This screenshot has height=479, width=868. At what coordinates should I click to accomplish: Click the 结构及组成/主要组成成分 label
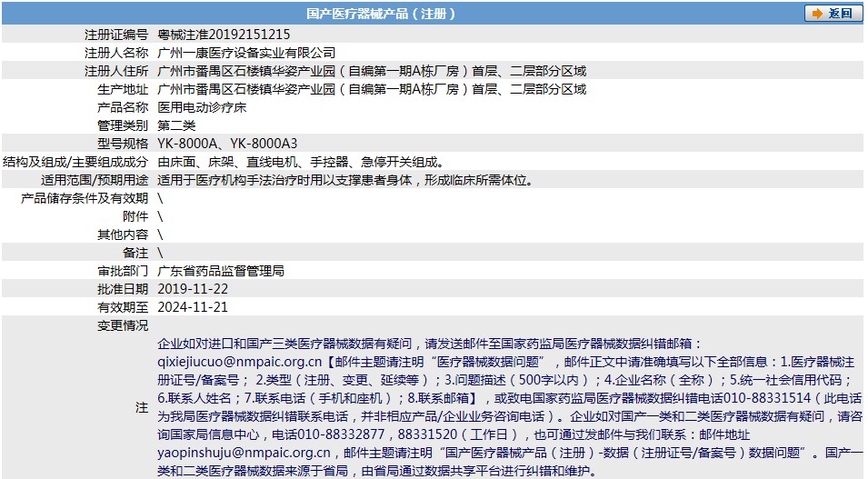click(x=75, y=163)
